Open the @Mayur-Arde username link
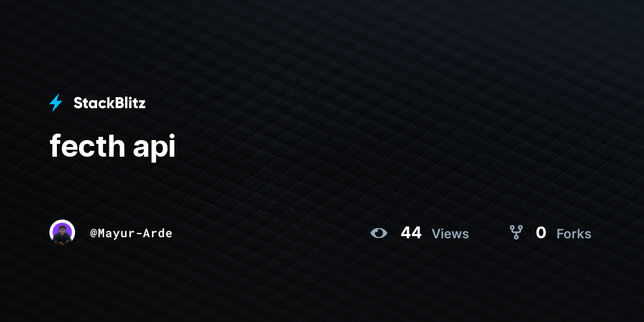 tap(131, 233)
